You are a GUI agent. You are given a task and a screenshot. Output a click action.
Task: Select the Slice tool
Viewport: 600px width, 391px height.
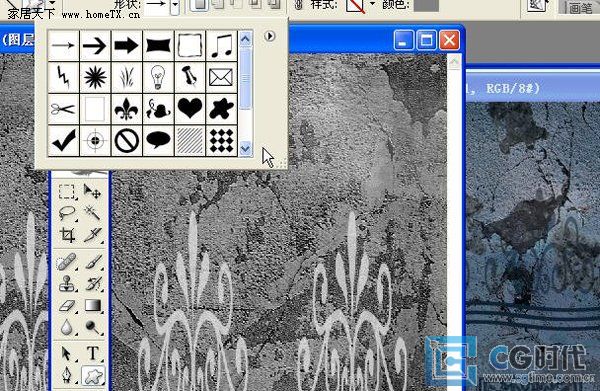tap(92, 235)
